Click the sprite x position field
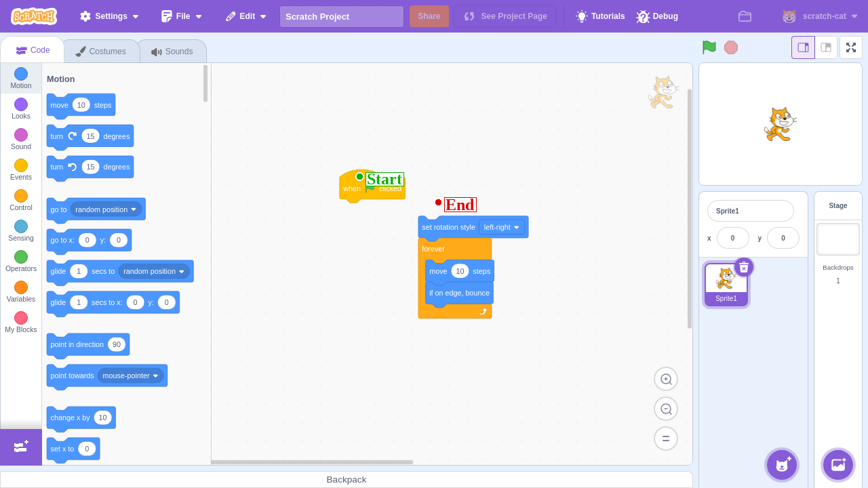 [x=733, y=238]
